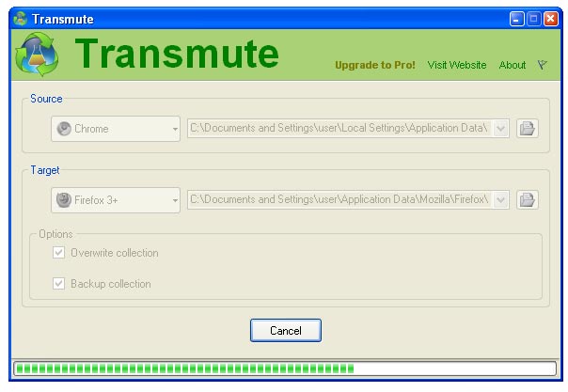Viewport: 568px width, 392px height.
Task: Click the Chrome icon in Source
Action: click(64, 129)
